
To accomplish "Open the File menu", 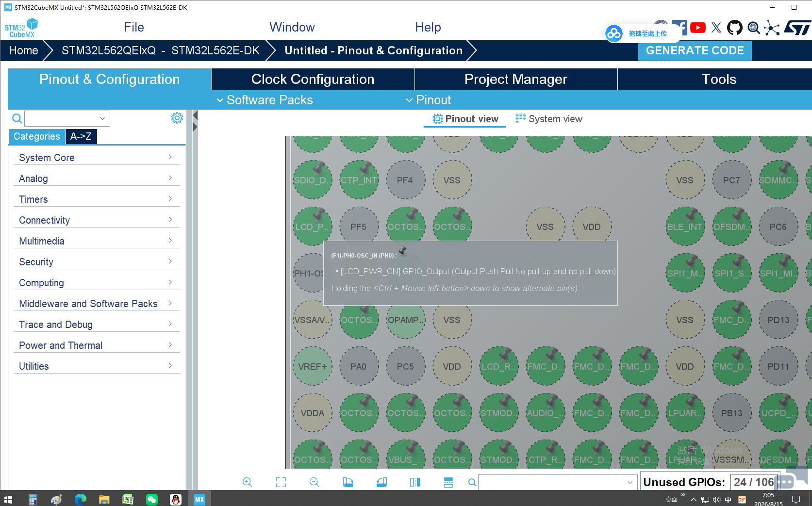I will pos(134,27).
